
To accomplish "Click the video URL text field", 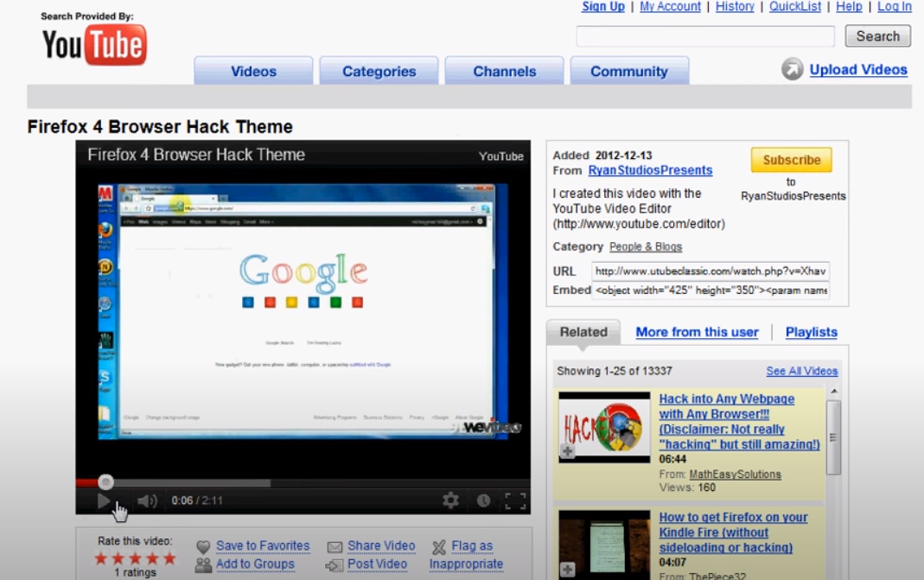I will (710, 271).
